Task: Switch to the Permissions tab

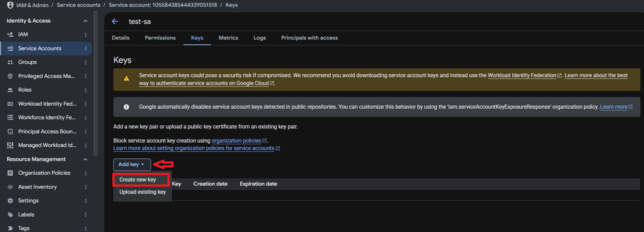Action: (160, 38)
